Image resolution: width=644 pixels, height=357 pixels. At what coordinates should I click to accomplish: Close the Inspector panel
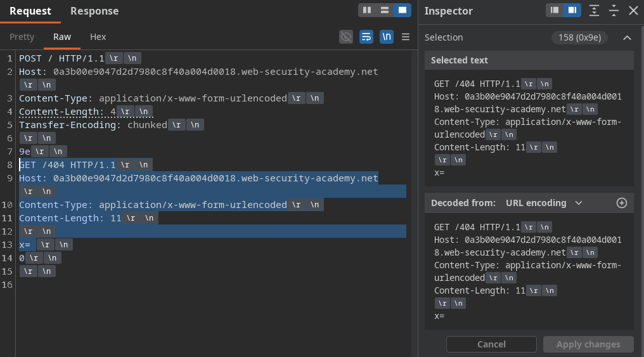633,10
